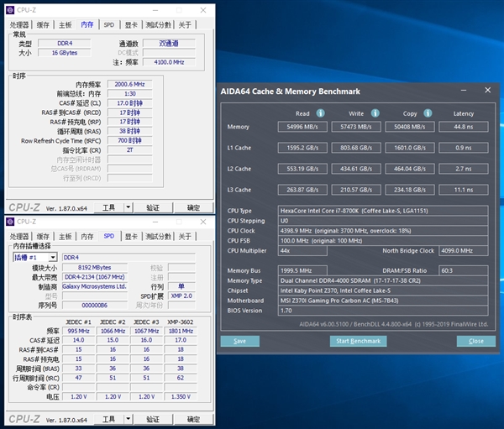Open 測試分數 tab in upper CPU-Z window
The width and height of the screenshot is (504, 429).
(x=158, y=24)
